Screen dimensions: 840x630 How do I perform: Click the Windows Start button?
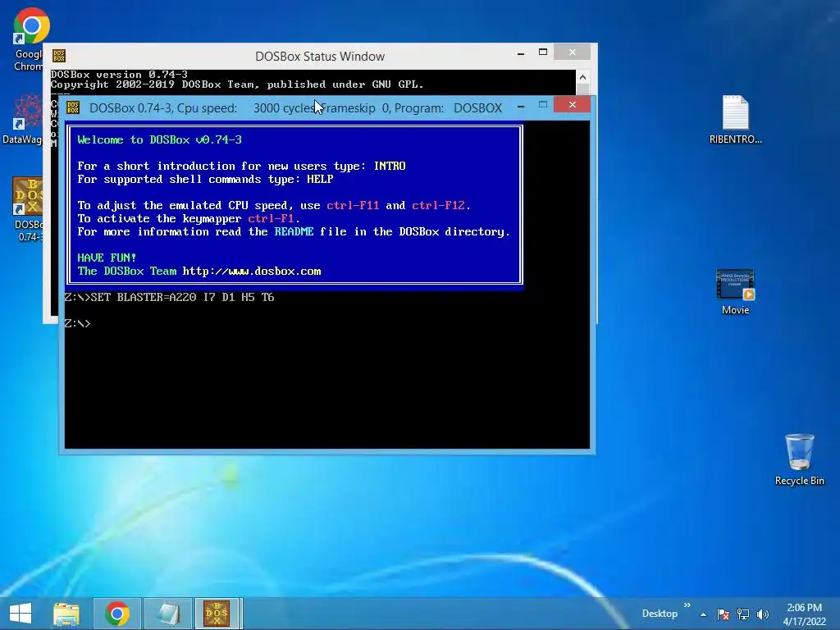point(21,614)
